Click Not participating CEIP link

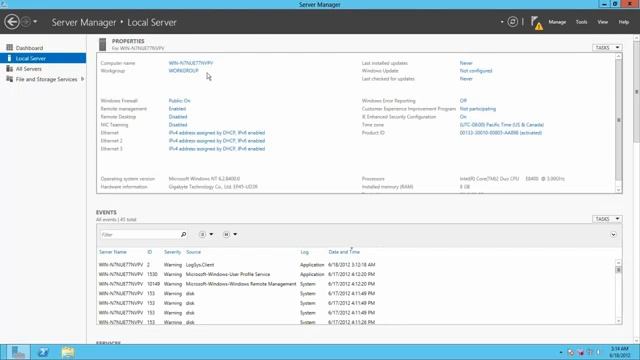pos(478,109)
